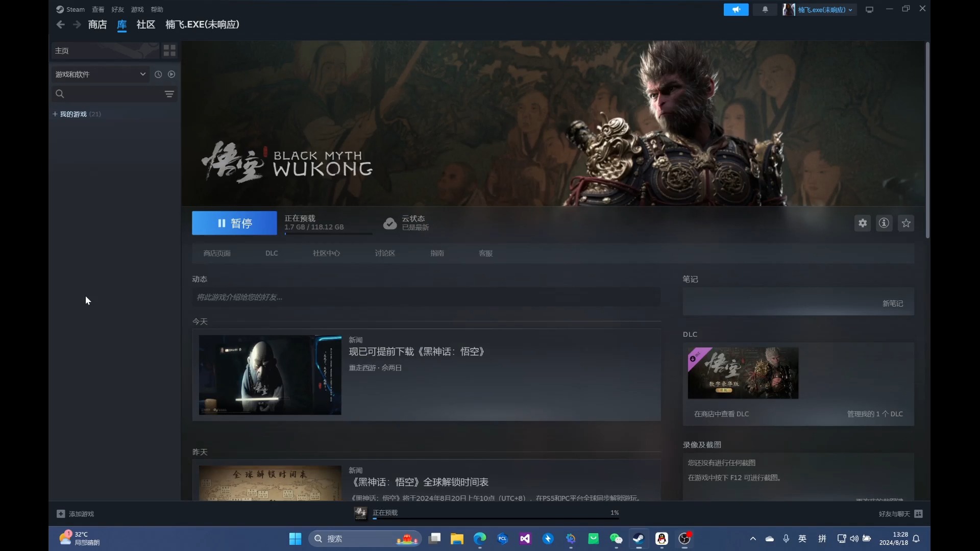Open Microsoft Edge from taskbar

pyautogui.click(x=480, y=539)
